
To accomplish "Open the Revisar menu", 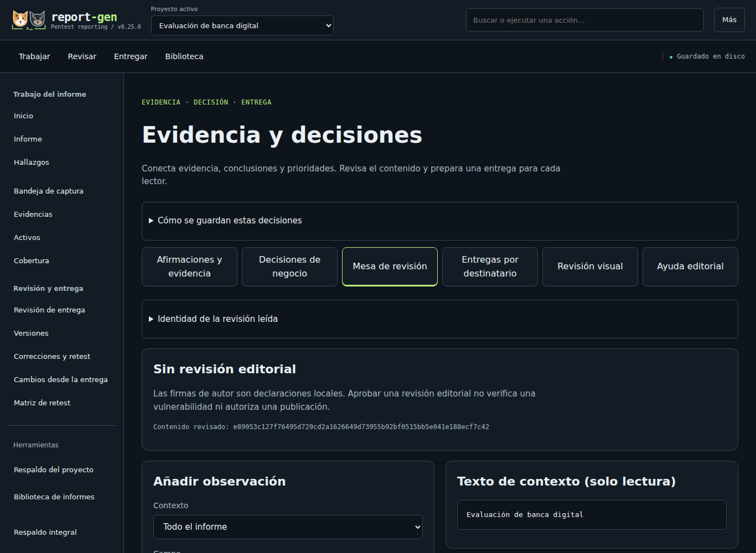I will pos(82,56).
